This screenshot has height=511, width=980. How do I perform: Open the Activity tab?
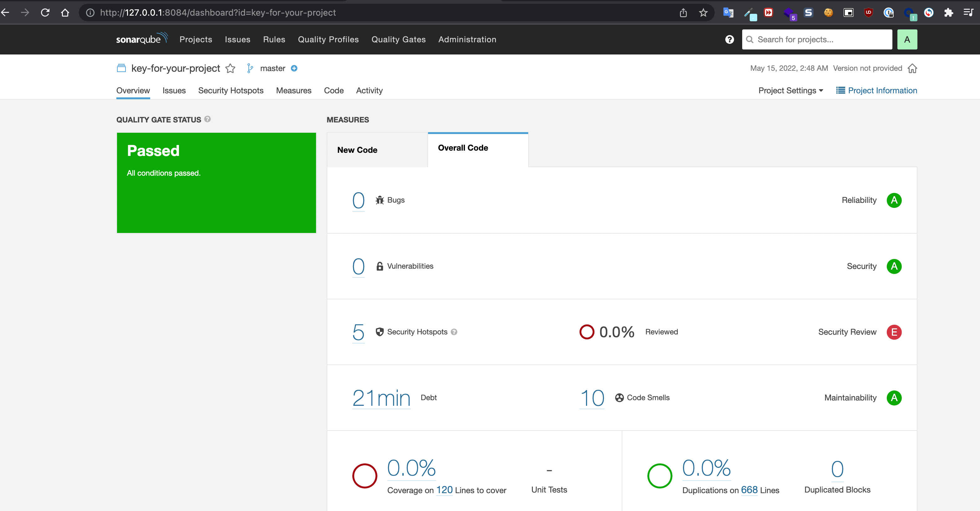(x=369, y=90)
